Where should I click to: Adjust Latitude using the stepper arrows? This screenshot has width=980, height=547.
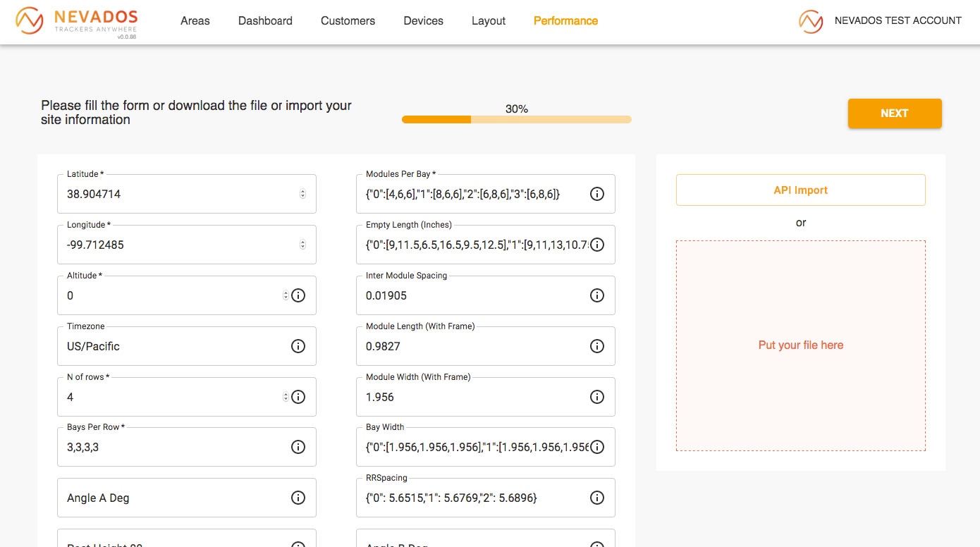tap(302, 194)
